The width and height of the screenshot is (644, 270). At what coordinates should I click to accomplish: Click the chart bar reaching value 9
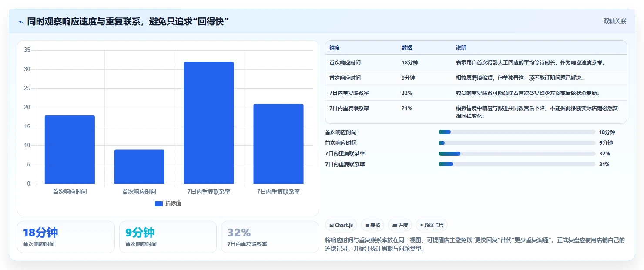[x=139, y=167]
